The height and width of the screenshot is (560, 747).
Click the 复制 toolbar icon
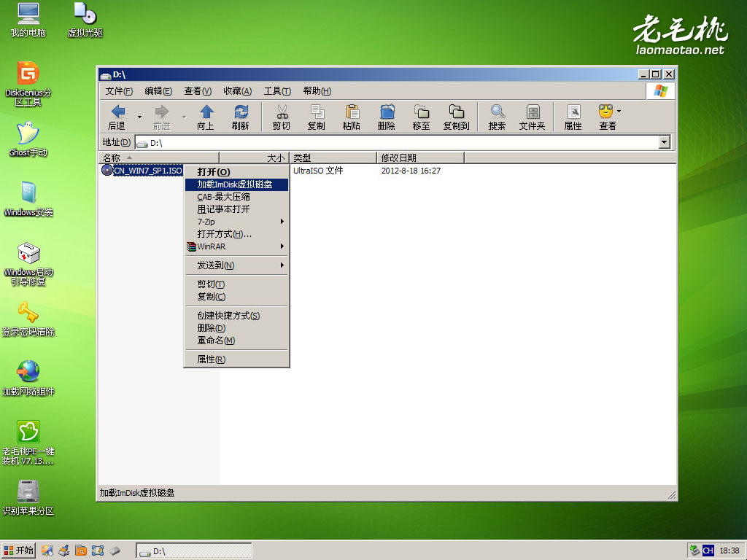pyautogui.click(x=317, y=117)
